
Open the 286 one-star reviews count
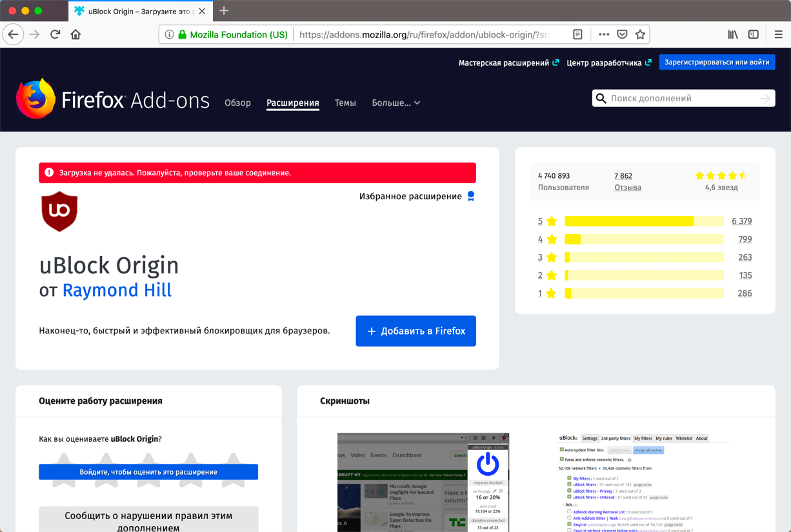(x=745, y=293)
